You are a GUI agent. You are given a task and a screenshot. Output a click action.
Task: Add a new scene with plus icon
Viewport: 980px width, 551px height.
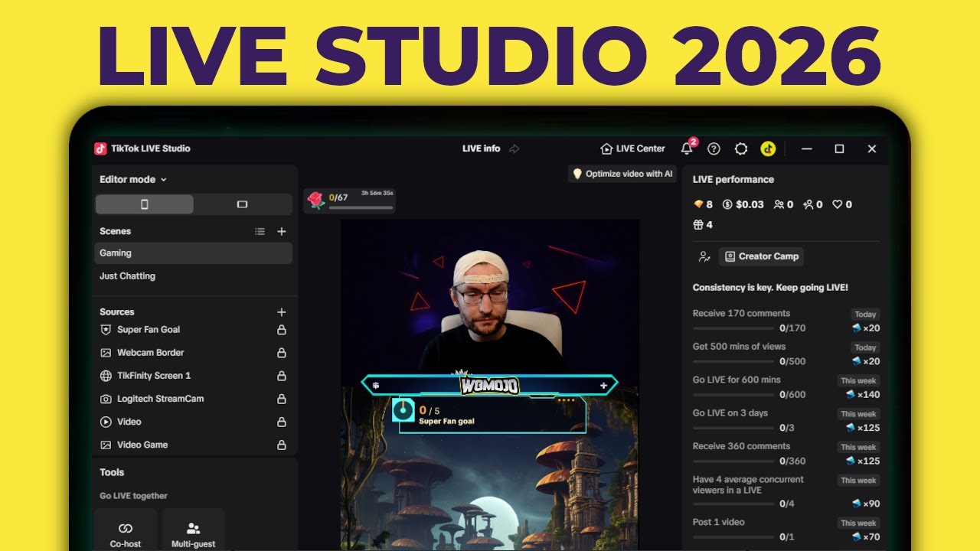[281, 231]
